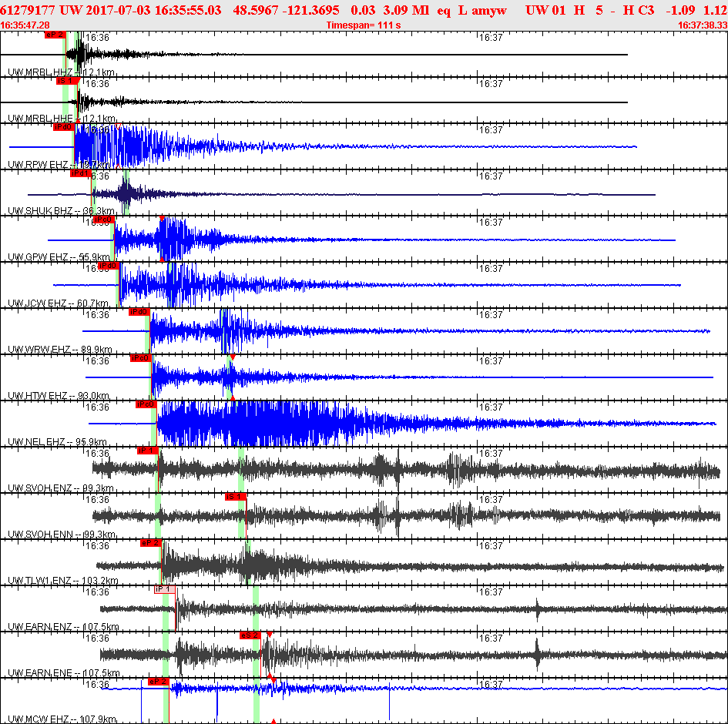The image size is (728, 724).
Task: Select the eP 2 pick flag on MRBL HHZ
Action: (x=55, y=35)
